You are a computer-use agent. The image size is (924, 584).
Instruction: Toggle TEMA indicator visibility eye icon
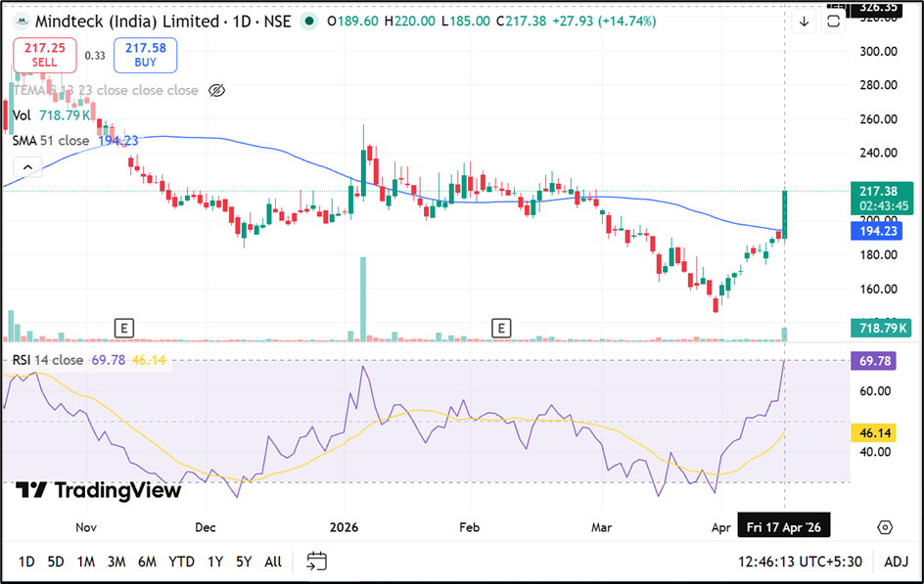pyautogui.click(x=217, y=90)
